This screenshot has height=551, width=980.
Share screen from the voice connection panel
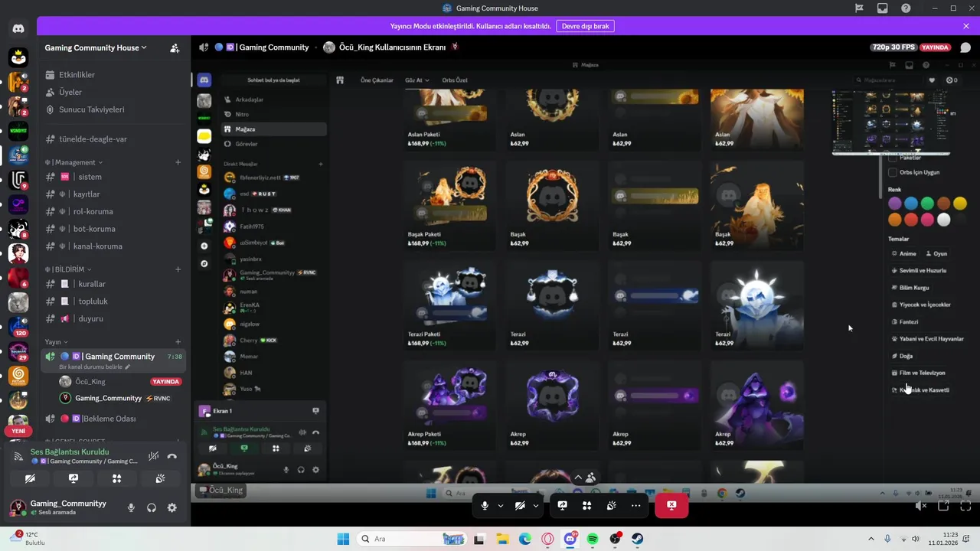(x=73, y=478)
